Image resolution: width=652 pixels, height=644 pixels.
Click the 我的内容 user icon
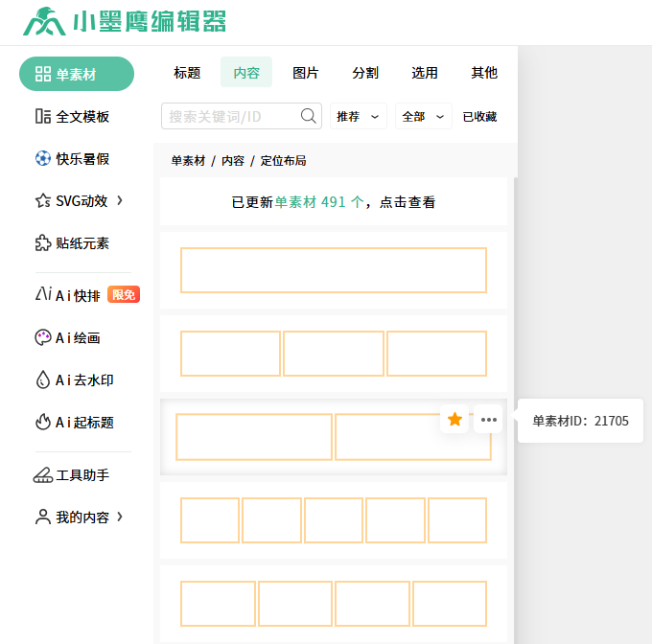[43, 517]
